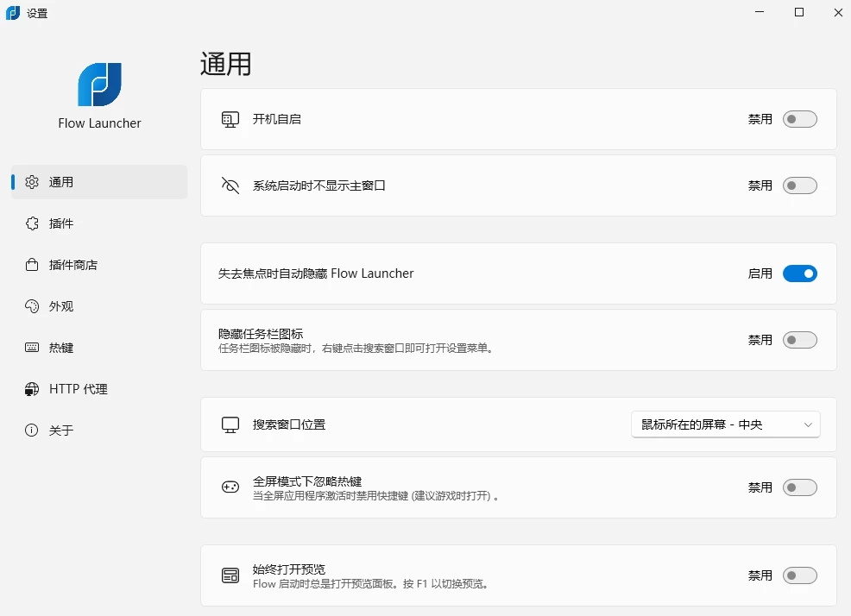Open 插件商店 from the sidebar
Image resolution: width=851 pixels, height=616 pixels.
[x=31, y=264]
